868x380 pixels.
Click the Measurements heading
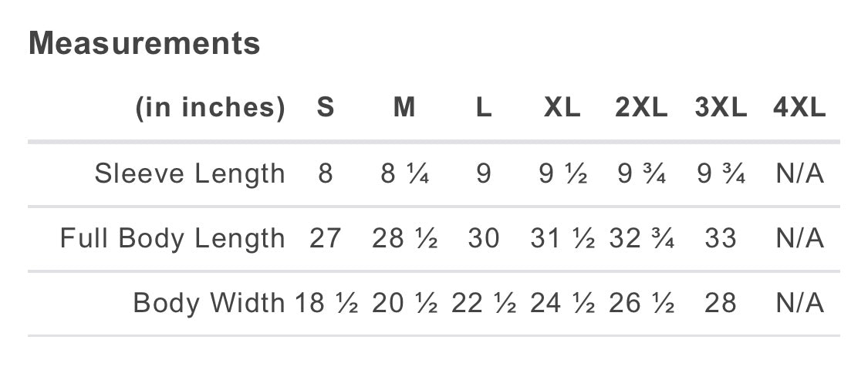(144, 43)
